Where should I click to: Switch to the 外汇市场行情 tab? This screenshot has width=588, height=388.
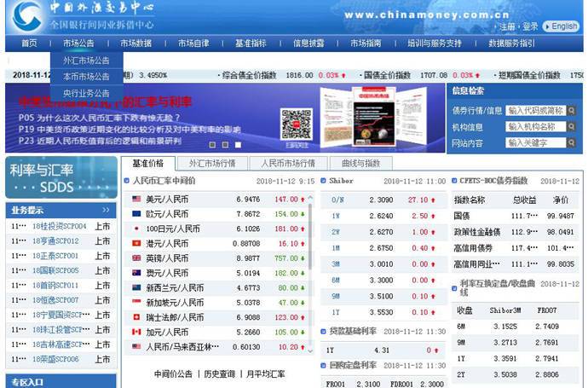[x=212, y=163]
